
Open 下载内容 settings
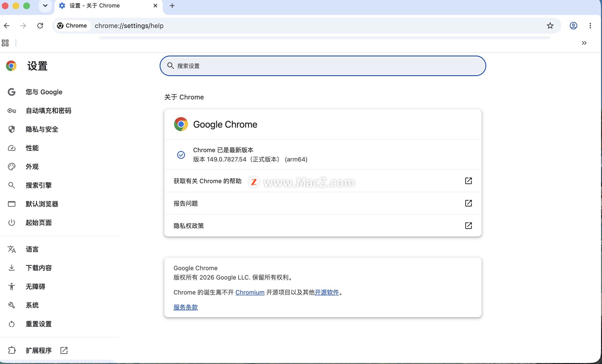pyautogui.click(x=39, y=268)
